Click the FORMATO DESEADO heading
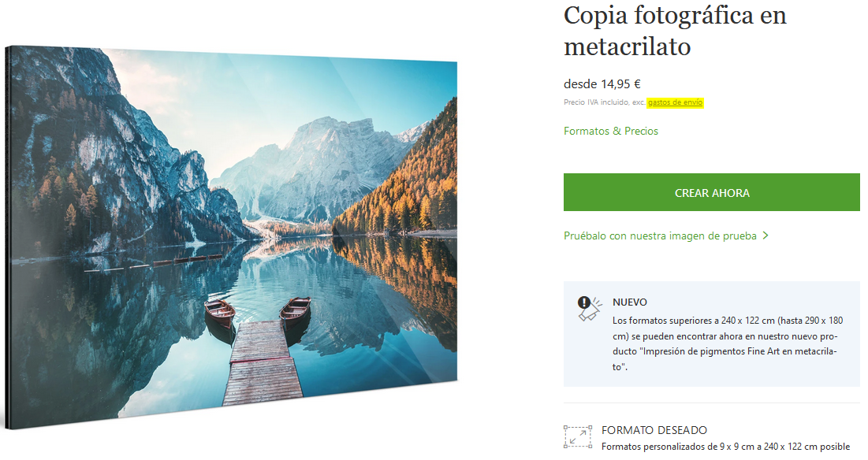Viewport: 868px width, 460px height. coord(654,430)
